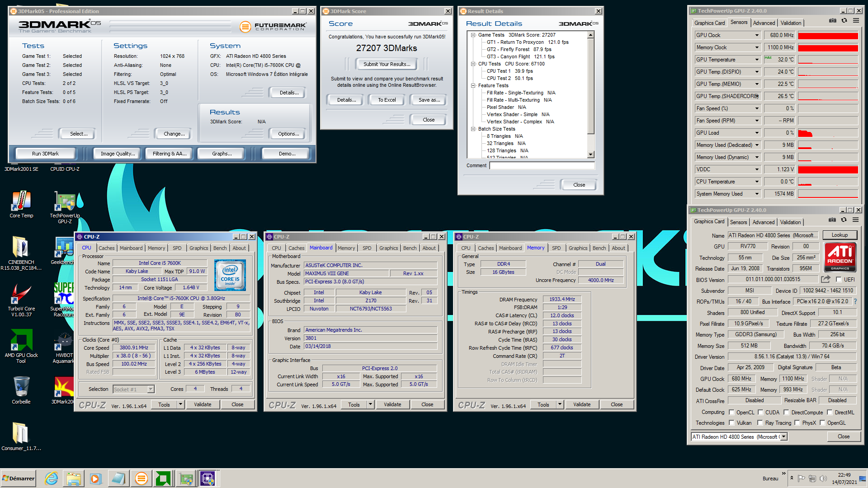Open CINEBENCH R15 desktop folder
The image size is (868, 488).
coord(21,253)
